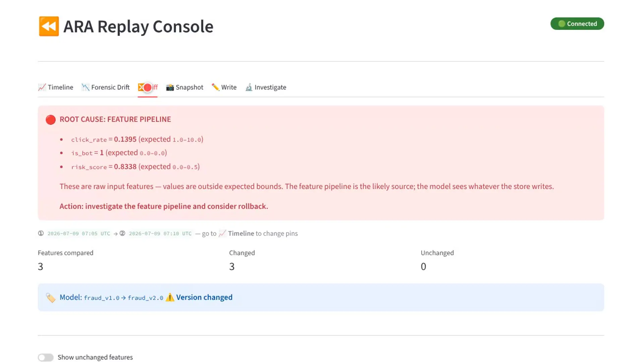644x362 pixels.
Task: Click the warning icon before Version changed
Action: point(170,297)
